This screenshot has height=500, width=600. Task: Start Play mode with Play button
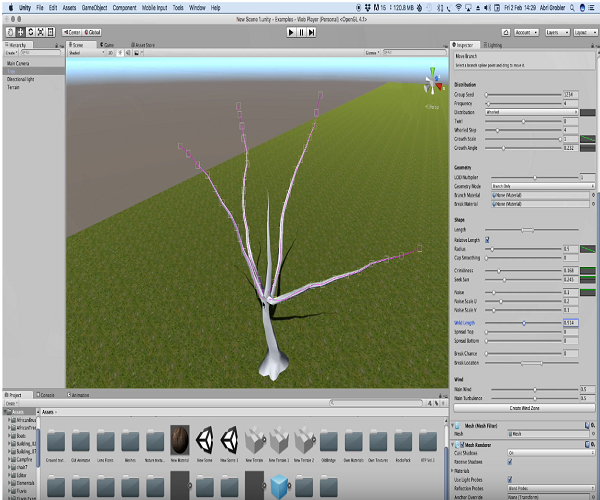click(291, 33)
